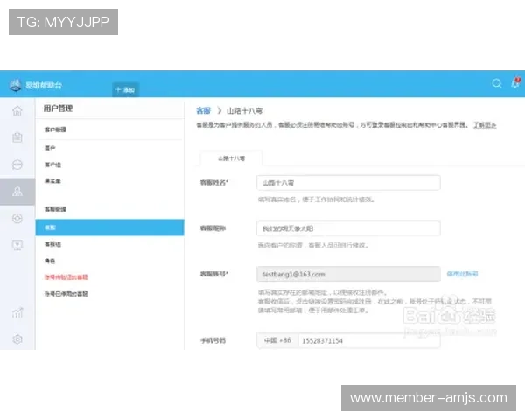This screenshot has height=420, width=525.
Task: Click the 山路十八弯 breadcrumb text
Action: [x=244, y=110]
